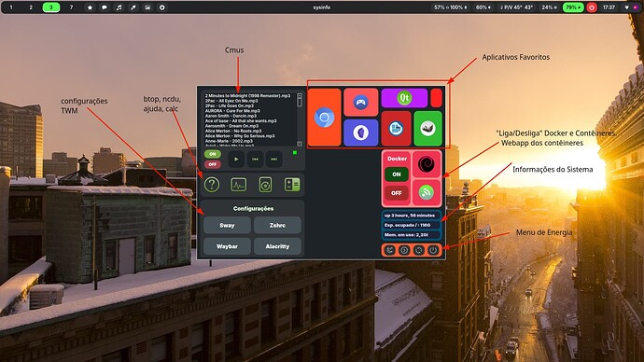Open the Alacritty configuration
This screenshot has height=362, width=644.
click(x=277, y=246)
